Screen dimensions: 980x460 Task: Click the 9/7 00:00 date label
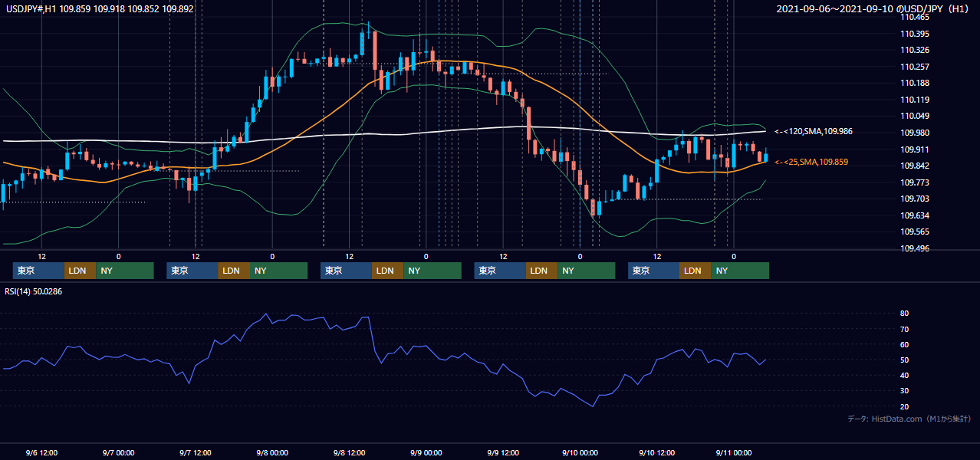click(118, 452)
